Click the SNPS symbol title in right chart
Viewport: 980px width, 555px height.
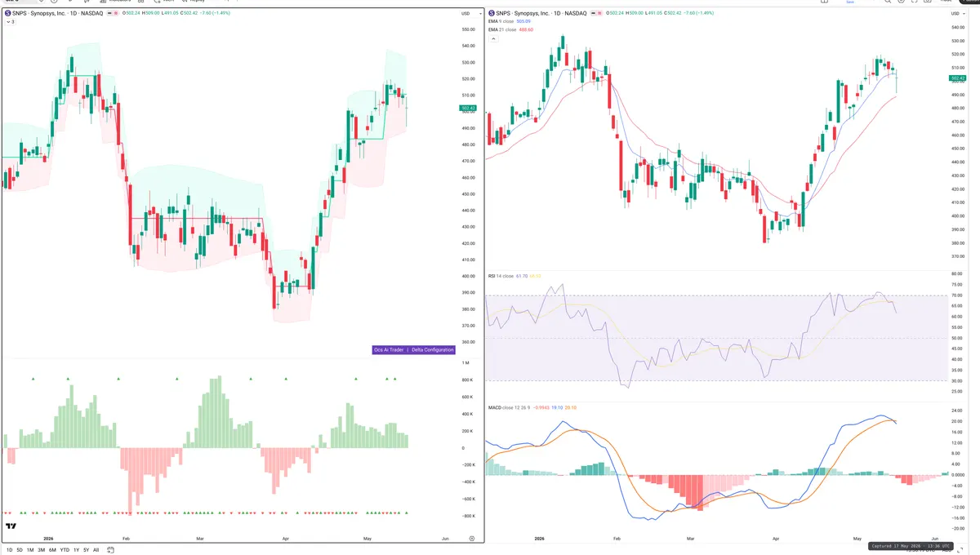pyautogui.click(x=541, y=13)
